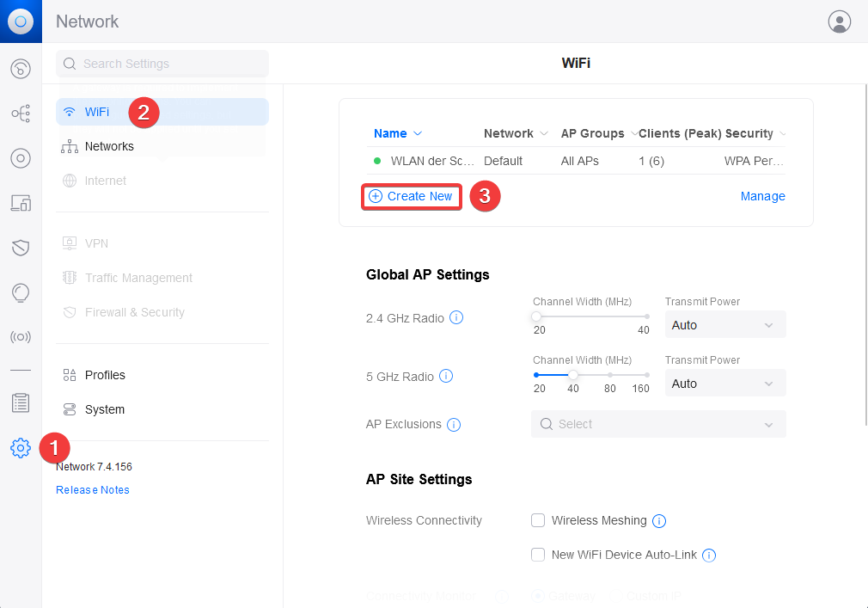
Task: Click the Manage link
Action: 762,196
